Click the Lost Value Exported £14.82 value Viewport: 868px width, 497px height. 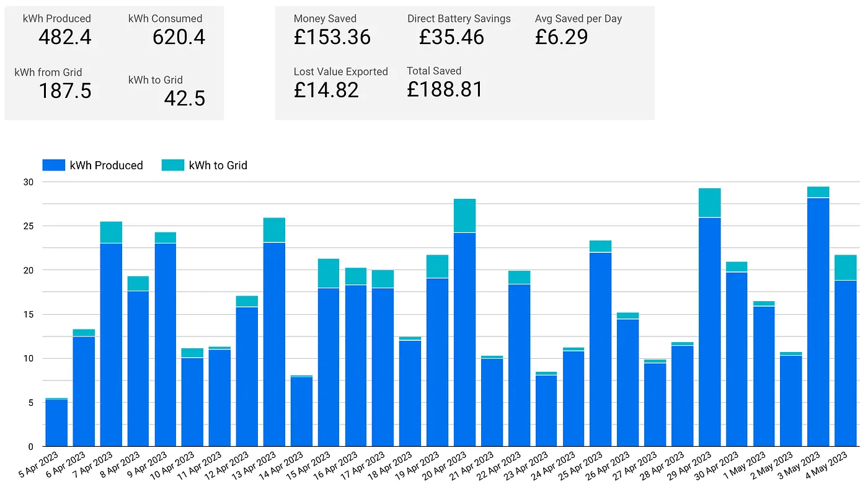click(x=326, y=90)
